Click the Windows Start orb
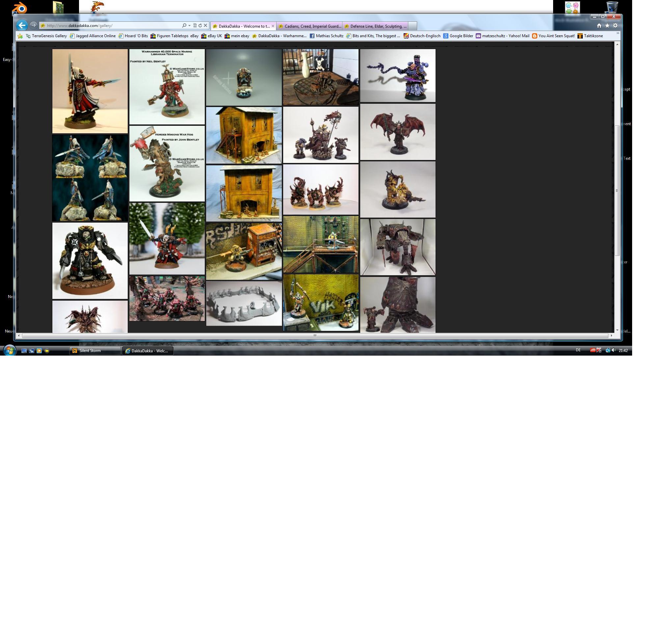Viewport: 669px width, 644px height. tap(10, 350)
